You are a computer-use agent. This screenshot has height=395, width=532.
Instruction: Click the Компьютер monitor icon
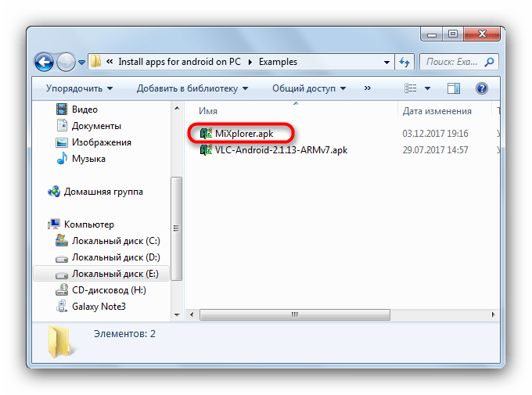point(54,224)
